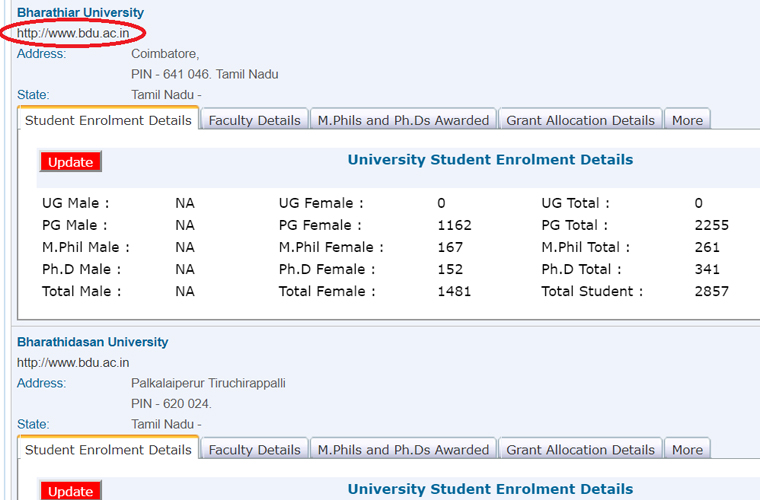The height and width of the screenshot is (500, 760).
Task: Click the State label under Bharathidasan University
Action: click(x=33, y=424)
